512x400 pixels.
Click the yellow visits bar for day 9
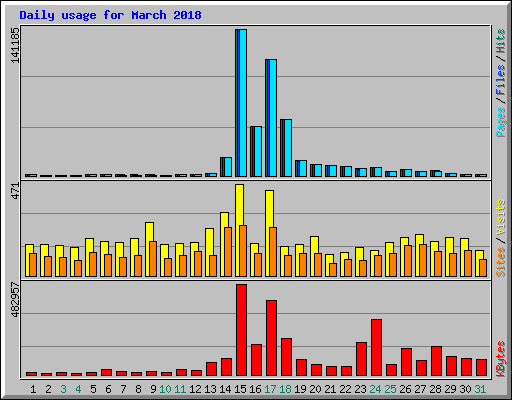[149, 232]
